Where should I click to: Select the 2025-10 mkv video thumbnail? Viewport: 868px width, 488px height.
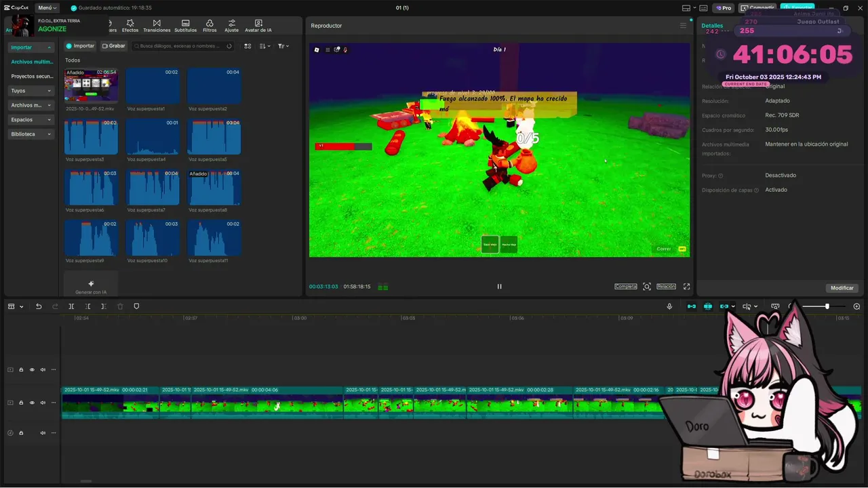(91, 85)
